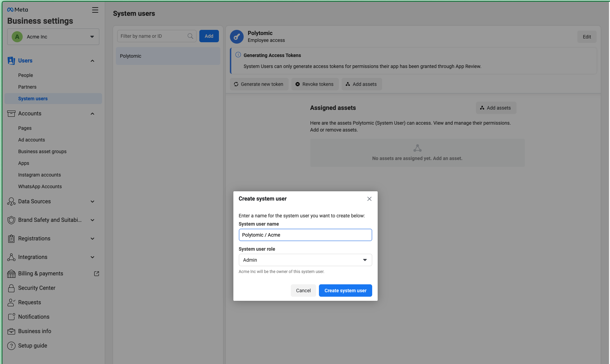
Task: Open People under Users
Action: pyautogui.click(x=26, y=75)
